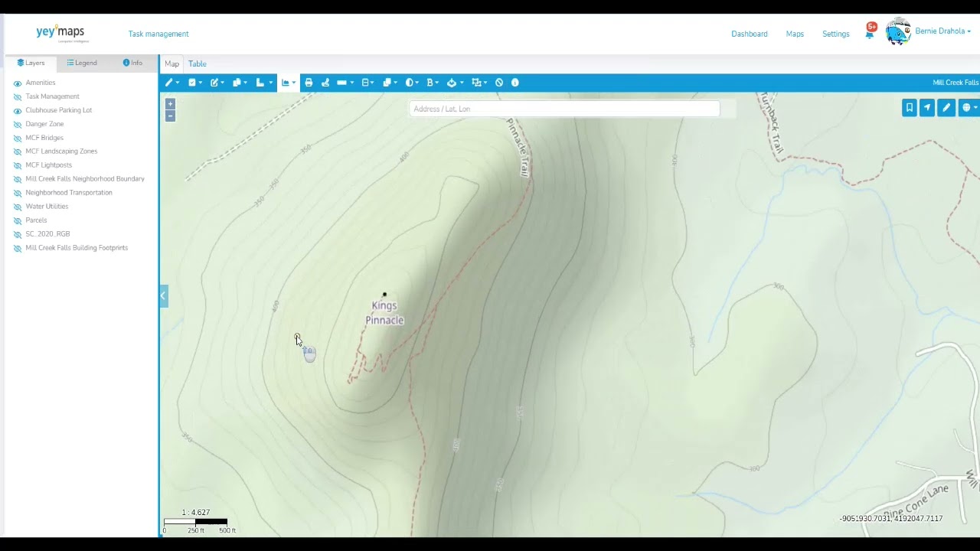Viewport: 980px width, 551px height.
Task: Click the bookmark button on the map
Action: click(910, 108)
